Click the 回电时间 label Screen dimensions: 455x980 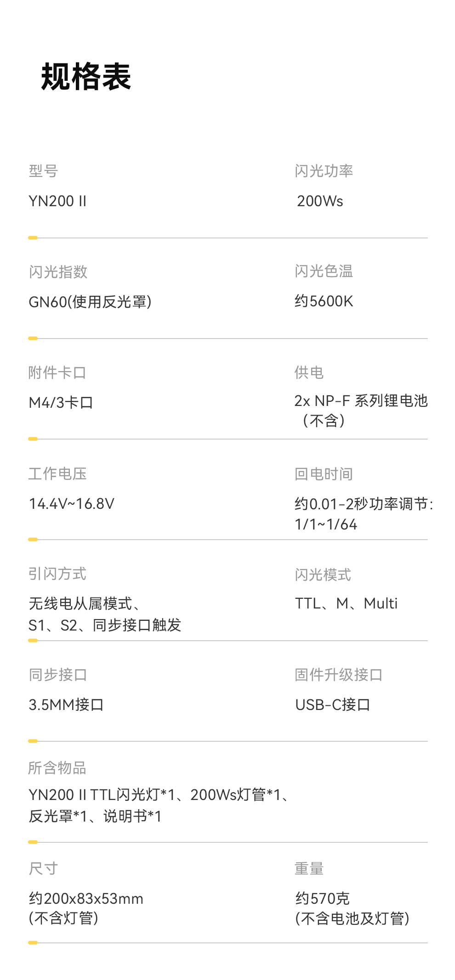coord(324,474)
